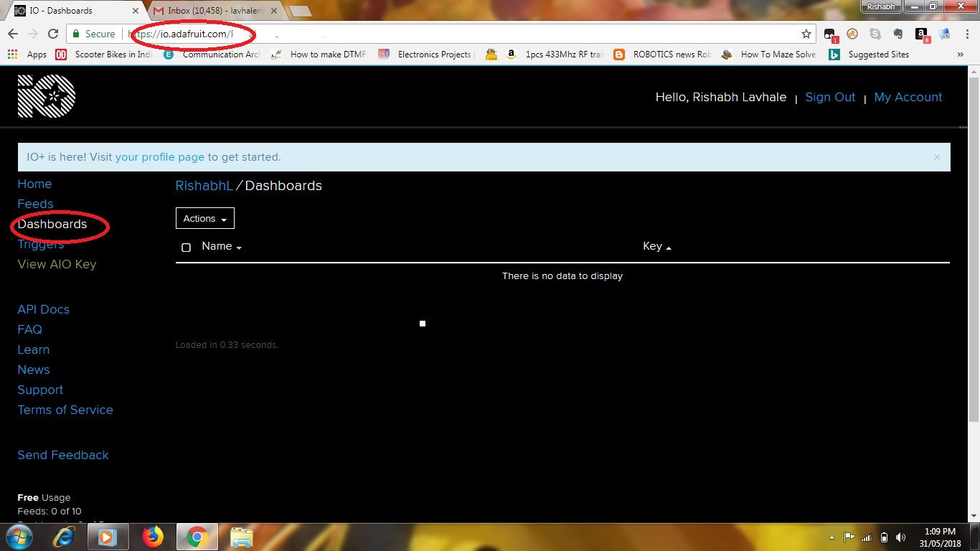Expand the bookmarks bar overflow chevron
The image size is (980, 551).
coord(961,55)
